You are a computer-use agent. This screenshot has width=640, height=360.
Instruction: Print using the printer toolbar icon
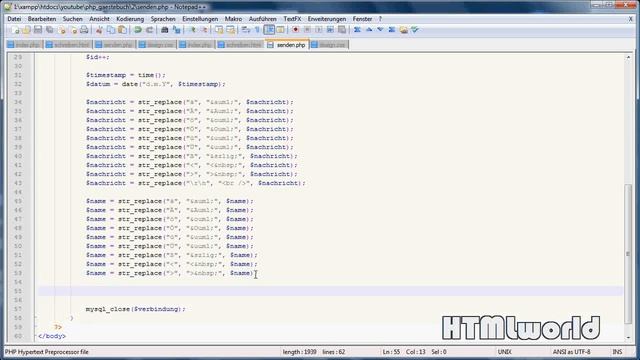pyautogui.click(x=84, y=30)
